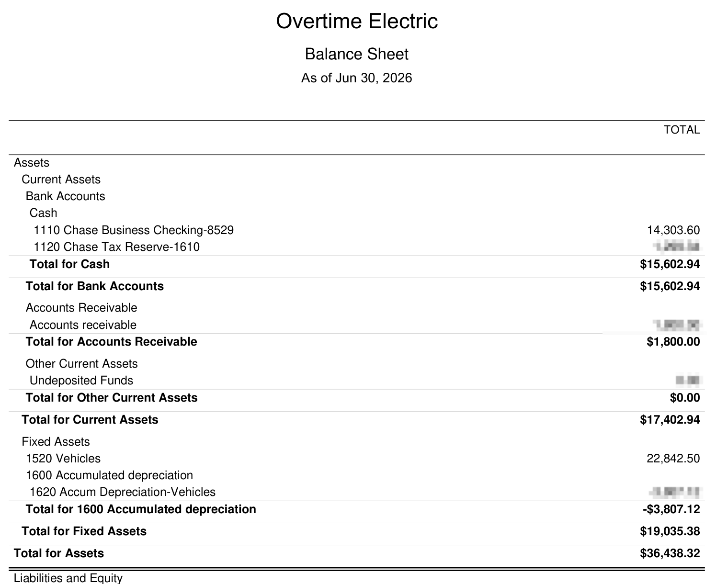Click the As of Jun 30, 2026 date

pos(356,78)
